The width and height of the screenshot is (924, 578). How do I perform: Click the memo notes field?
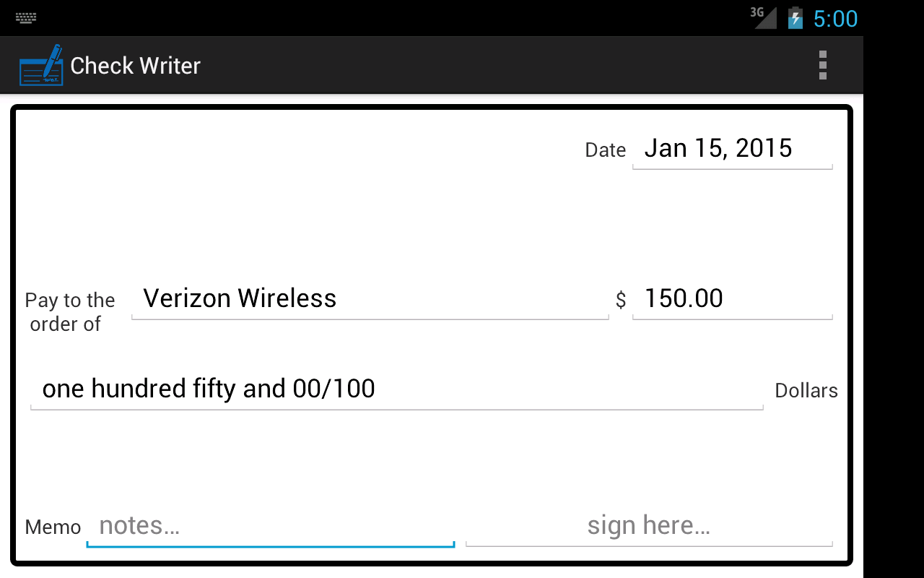click(270, 526)
